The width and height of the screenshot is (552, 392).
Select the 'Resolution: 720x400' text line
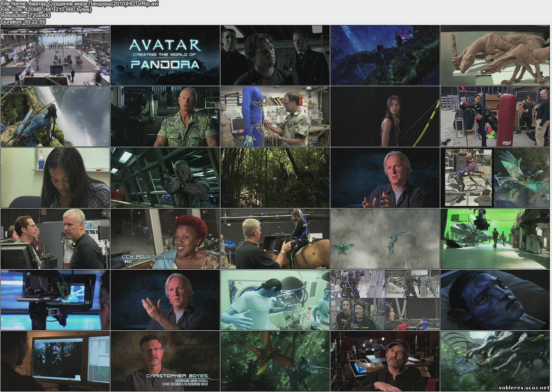(x=26, y=16)
